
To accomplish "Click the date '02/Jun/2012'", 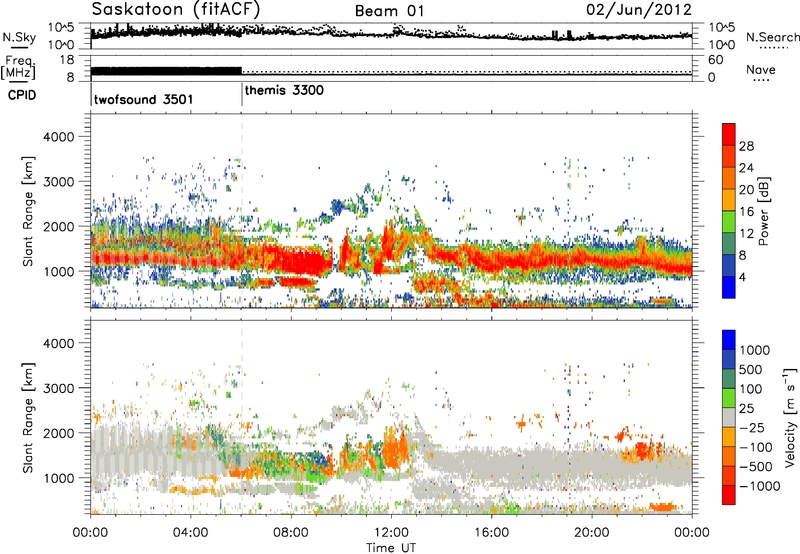I will 639,10.
